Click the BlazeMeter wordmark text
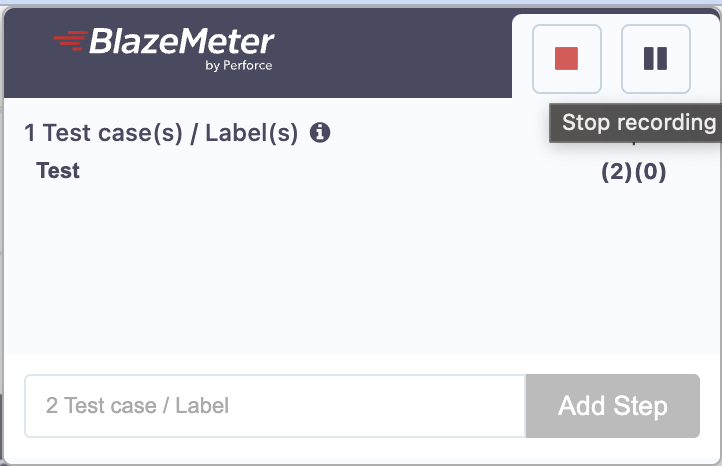 pyautogui.click(x=182, y=42)
